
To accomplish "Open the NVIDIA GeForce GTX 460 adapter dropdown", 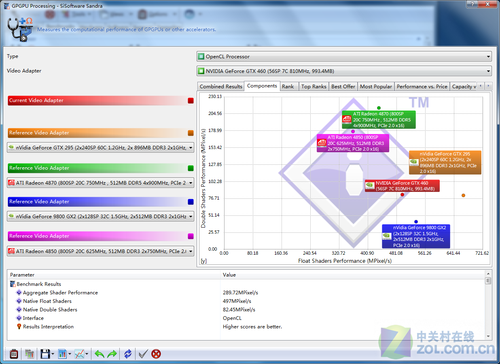I will click(x=344, y=71).
